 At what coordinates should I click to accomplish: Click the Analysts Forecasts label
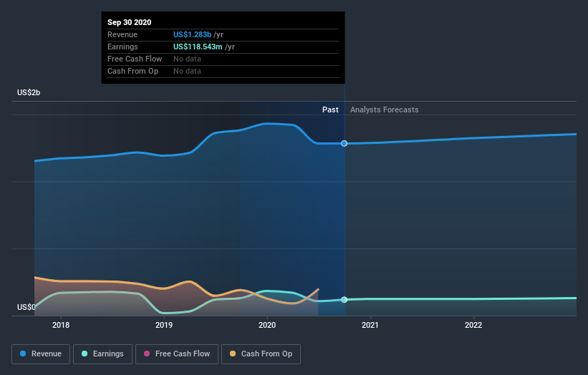(x=385, y=109)
